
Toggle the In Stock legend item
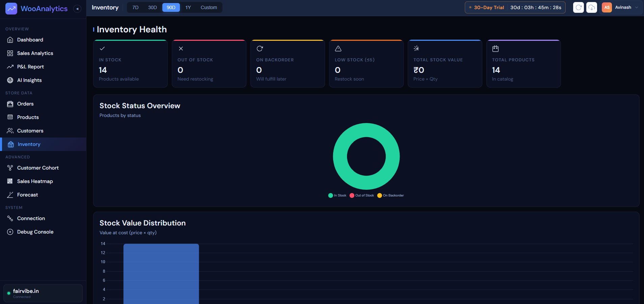[x=337, y=195]
